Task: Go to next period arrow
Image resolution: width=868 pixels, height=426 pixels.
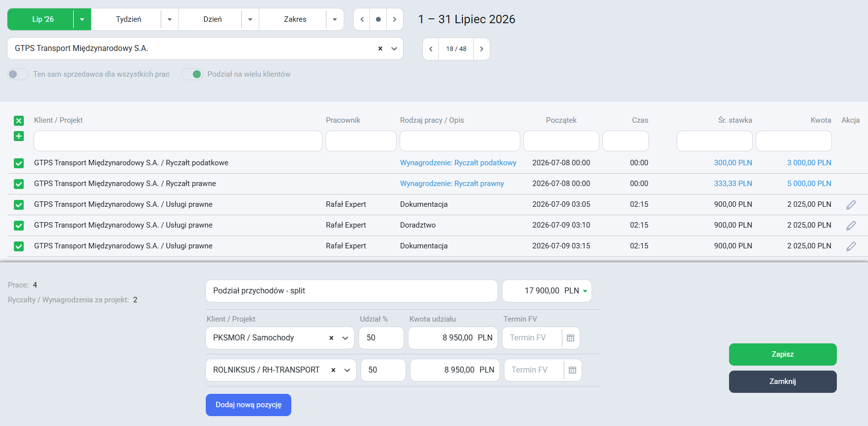Action: pos(395,19)
